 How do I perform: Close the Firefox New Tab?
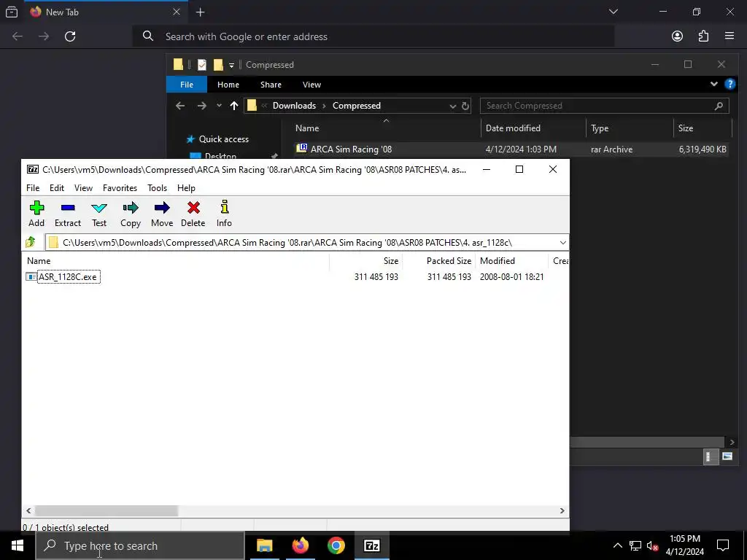click(x=177, y=12)
